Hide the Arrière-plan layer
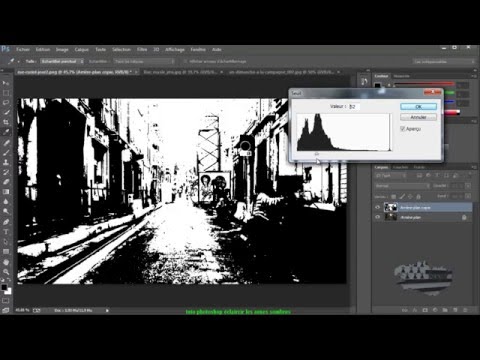The width and height of the screenshot is (480, 360). point(377,217)
